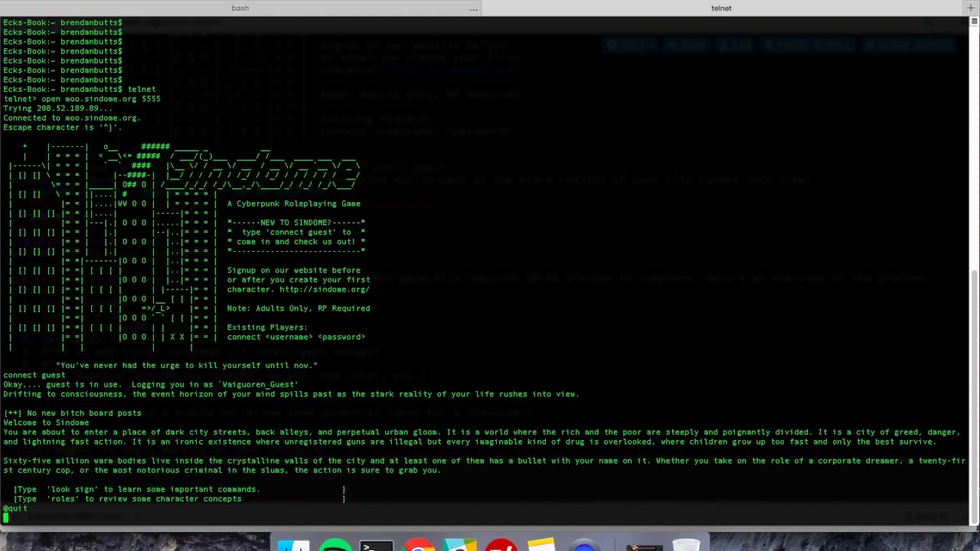
Task: Click the ellipsis indicator on bash tab
Action: [473, 9]
